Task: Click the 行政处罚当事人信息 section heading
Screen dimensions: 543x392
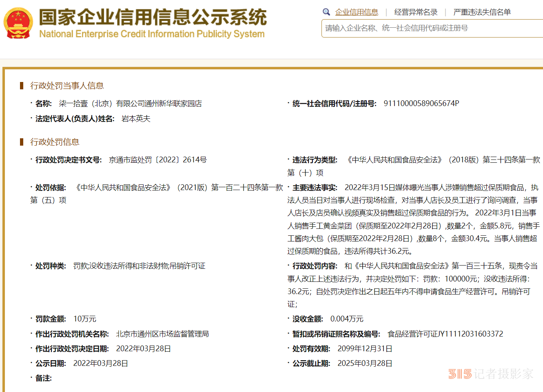Action: point(67,86)
